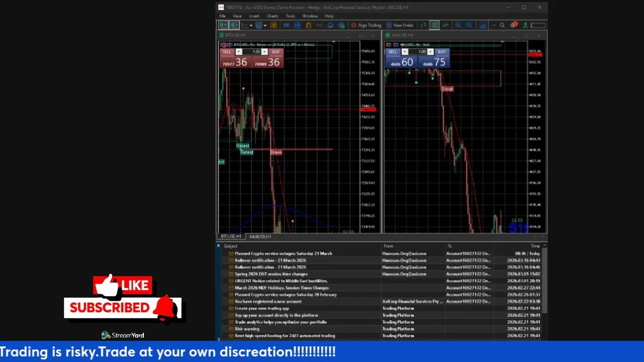The height and width of the screenshot is (362, 644).
Task: Open the search magnifier in toolbar
Action: pos(502,25)
